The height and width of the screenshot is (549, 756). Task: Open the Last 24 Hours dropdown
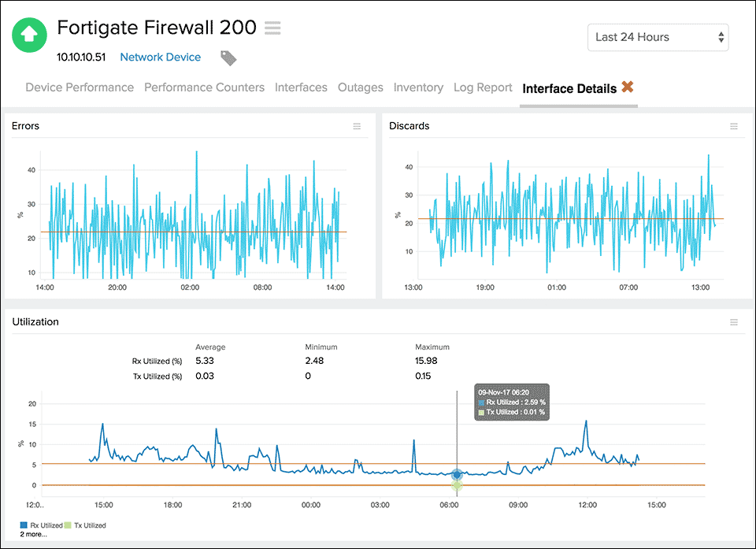pos(658,37)
